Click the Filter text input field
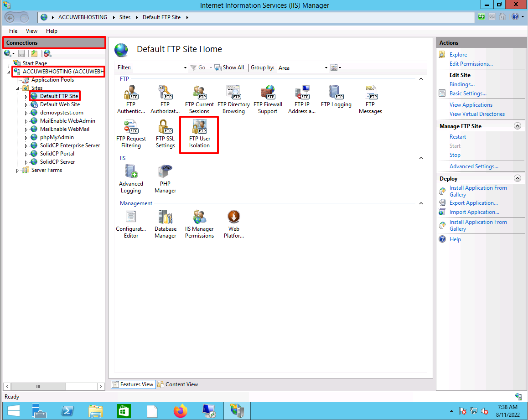Screen dimensions: 528x420 158,67
